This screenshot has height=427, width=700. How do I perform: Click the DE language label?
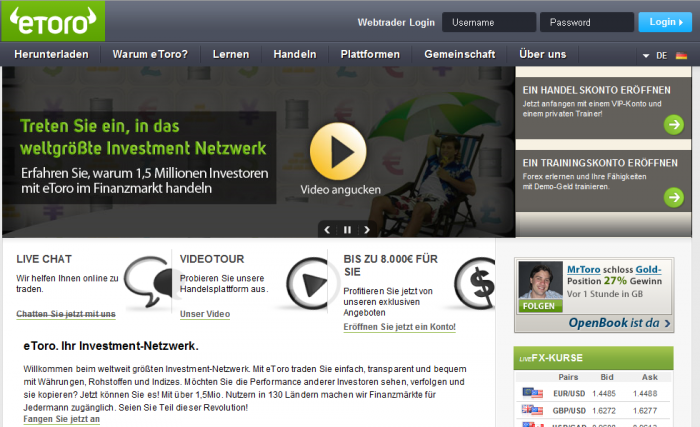point(661,56)
